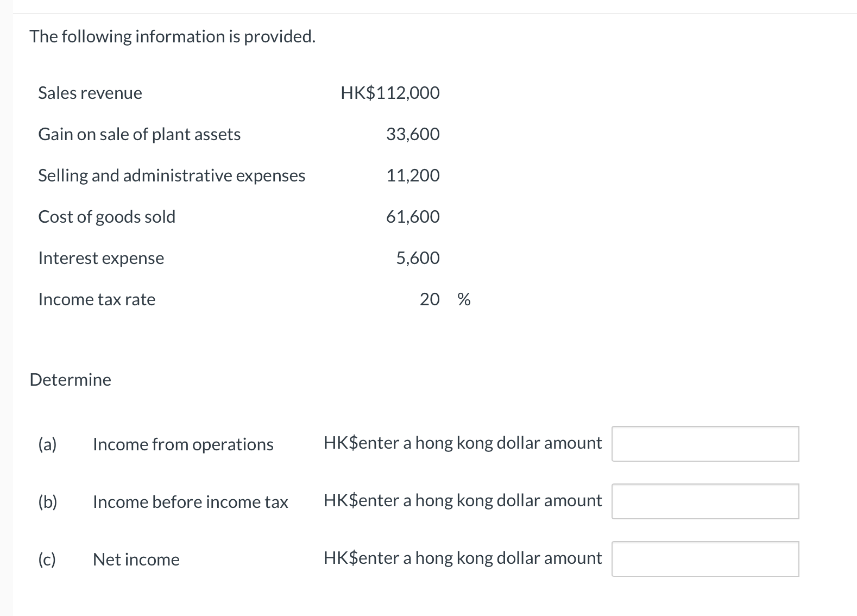
Task: Click the Net income input field
Action: coord(705,558)
